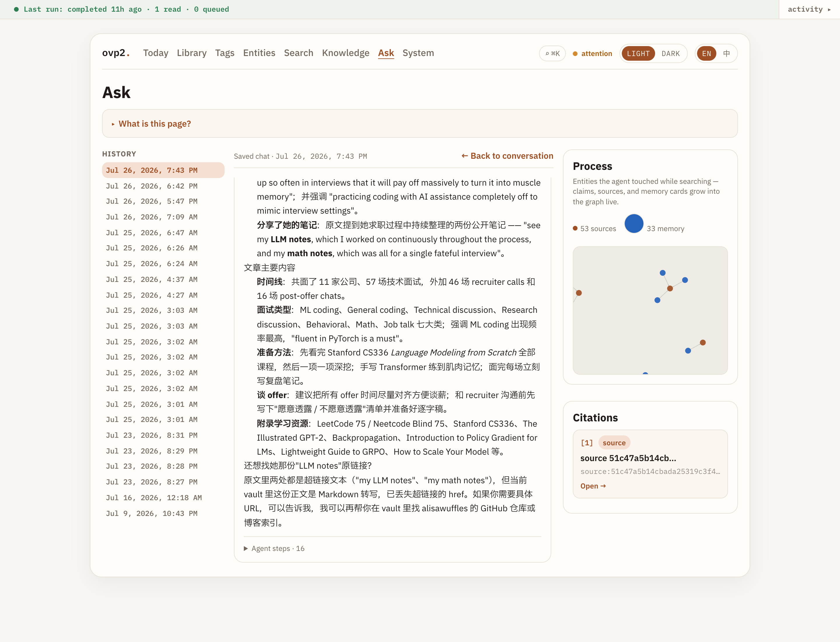Click the Process graph canvas

click(x=650, y=310)
